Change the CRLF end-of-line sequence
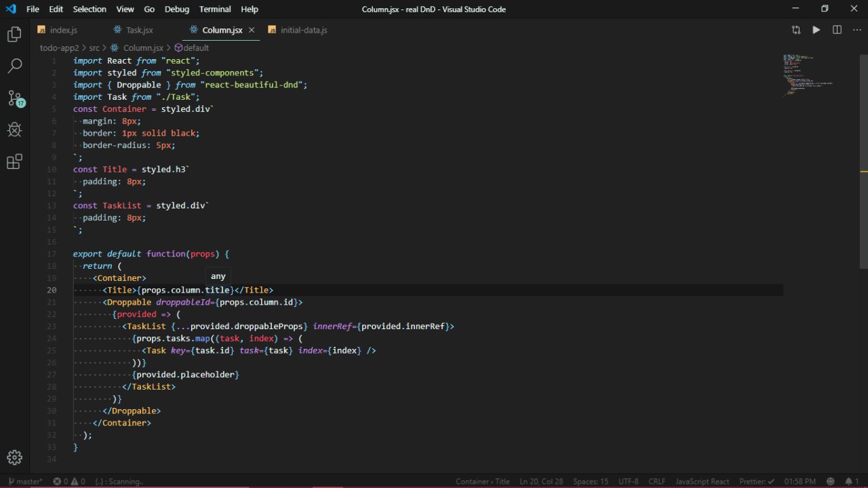Screen dimensions: 868x488 [656, 481]
